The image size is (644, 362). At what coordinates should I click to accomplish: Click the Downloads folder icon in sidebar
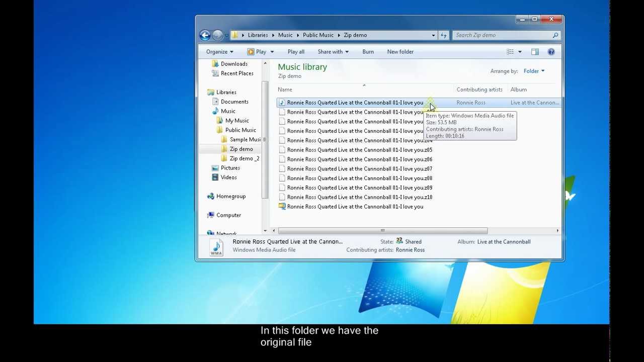(x=215, y=64)
